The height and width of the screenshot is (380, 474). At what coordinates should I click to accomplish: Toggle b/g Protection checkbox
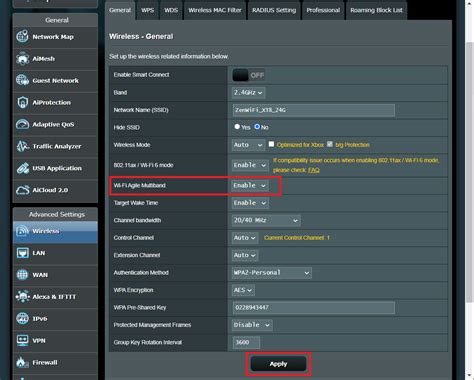tap(330, 144)
